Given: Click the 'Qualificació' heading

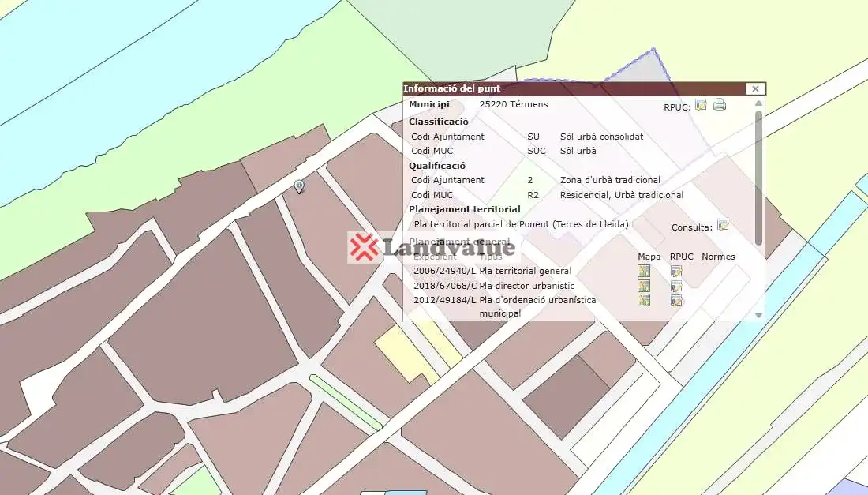Looking at the screenshot, I should coord(437,166).
